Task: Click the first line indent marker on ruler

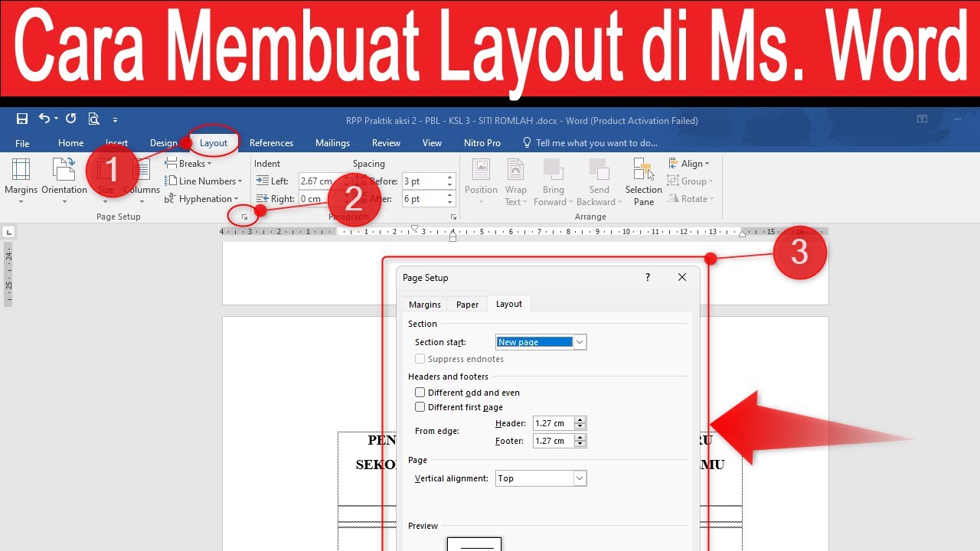Action: pos(414,228)
